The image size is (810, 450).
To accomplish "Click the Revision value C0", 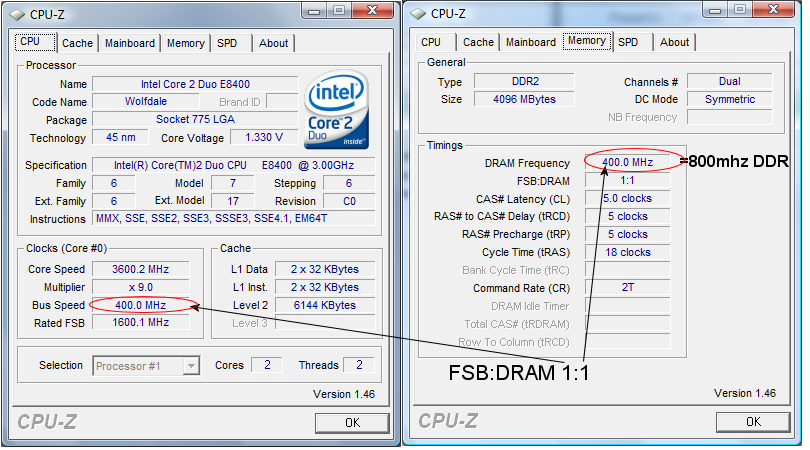I will click(x=349, y=201).
